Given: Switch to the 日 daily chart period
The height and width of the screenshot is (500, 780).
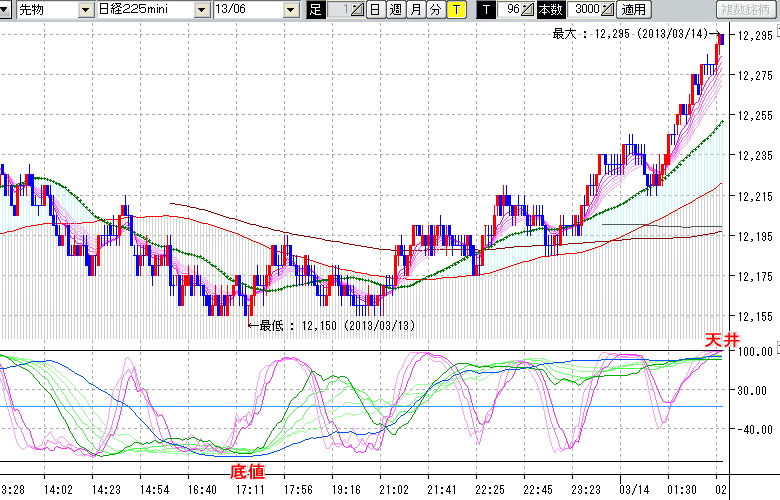Looking at the screenshot, I should coord(374,10).
